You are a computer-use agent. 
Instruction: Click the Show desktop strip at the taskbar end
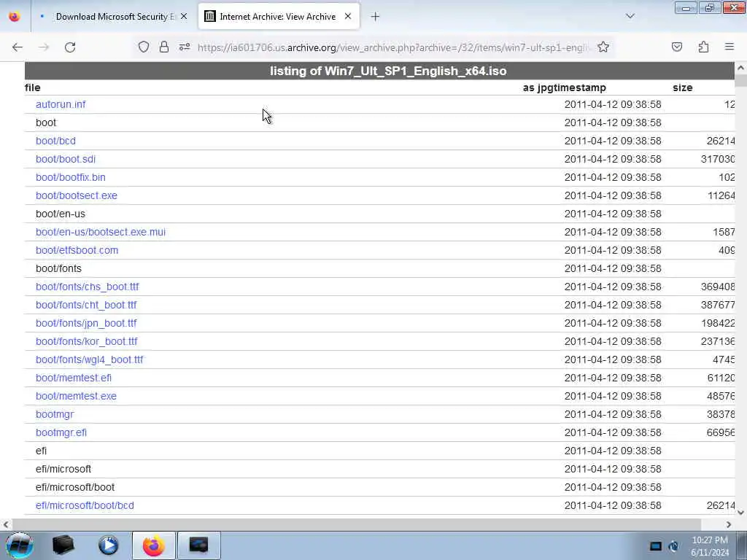[742, 545]
